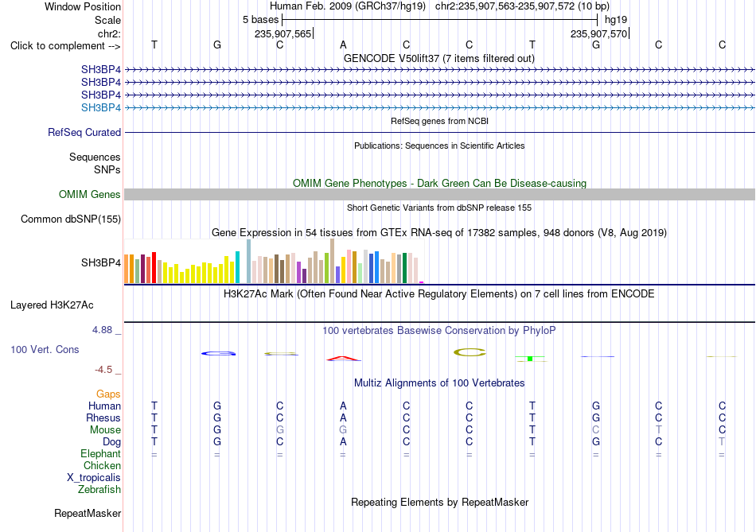This screenshot has width=756, height=532.
Task: Click the '5 bases' scale label
Action: click(260, 20)
